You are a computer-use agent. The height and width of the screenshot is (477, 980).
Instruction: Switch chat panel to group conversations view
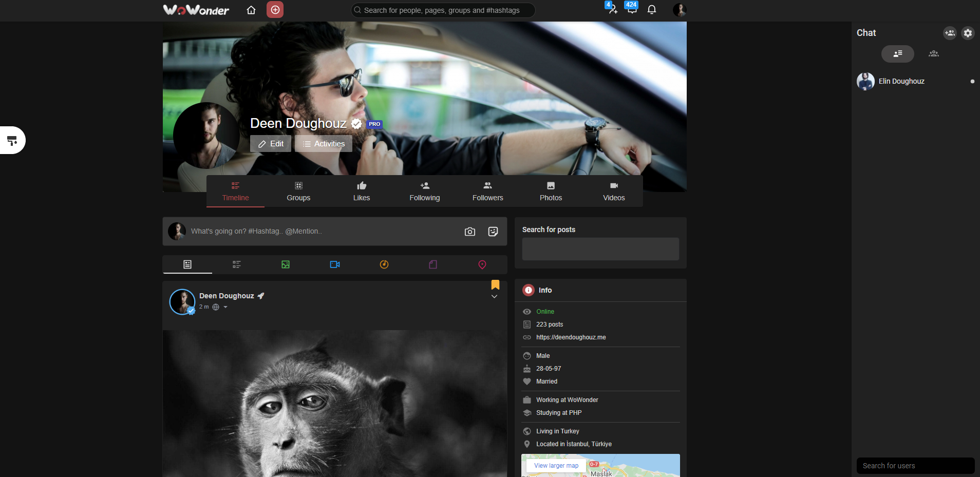tap(934, 53)
